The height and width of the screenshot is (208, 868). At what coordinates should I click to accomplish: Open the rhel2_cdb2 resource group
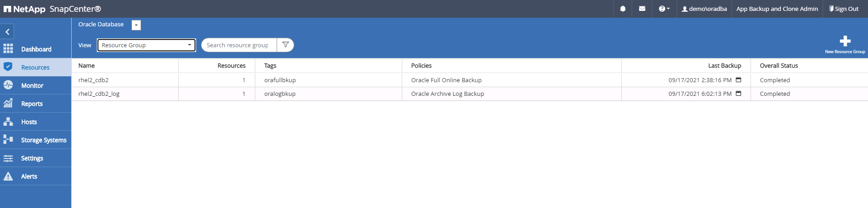(x=93, y=80)
